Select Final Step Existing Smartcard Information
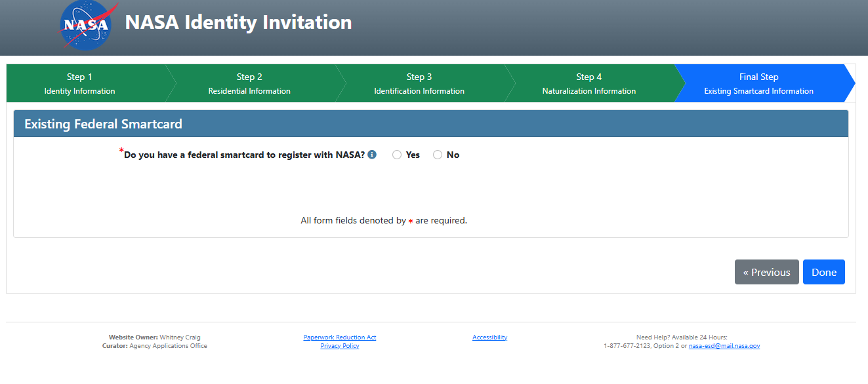The image size is (868, 384). (x=758, y=83)
